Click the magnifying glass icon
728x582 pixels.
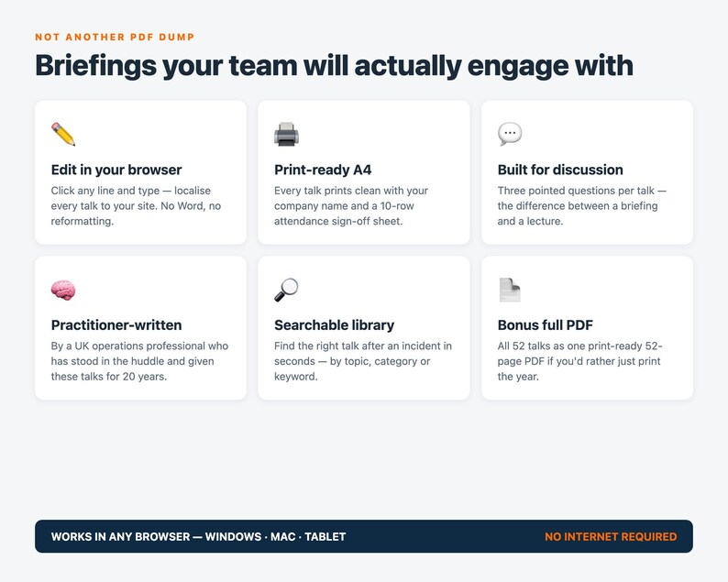(286, 290)
